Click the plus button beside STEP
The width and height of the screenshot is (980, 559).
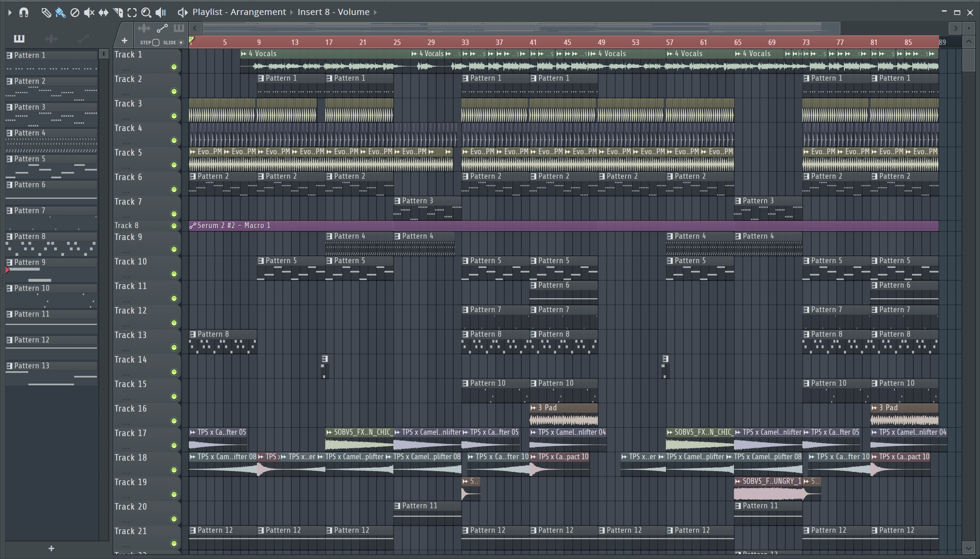tap(124, 41)
